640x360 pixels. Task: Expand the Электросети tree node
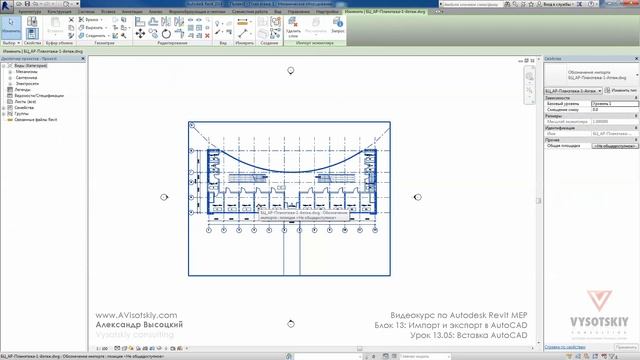point(10,84)
